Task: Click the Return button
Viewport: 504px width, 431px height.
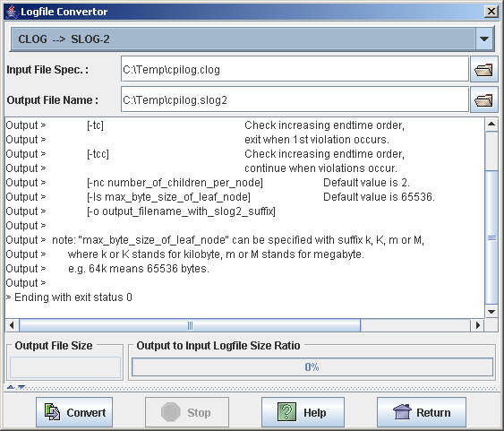Action: (x=422, y=412)
